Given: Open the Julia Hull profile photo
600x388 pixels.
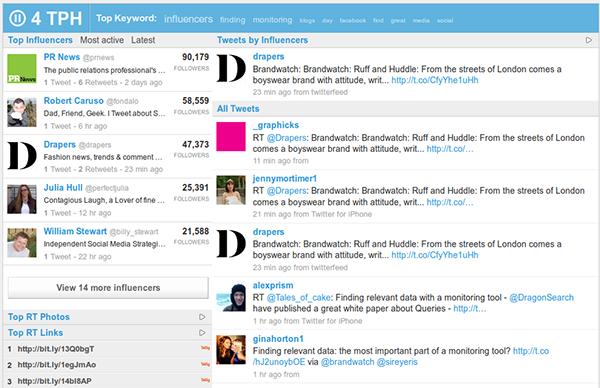Looking at the screenshot, I should [x=22, y=199].
